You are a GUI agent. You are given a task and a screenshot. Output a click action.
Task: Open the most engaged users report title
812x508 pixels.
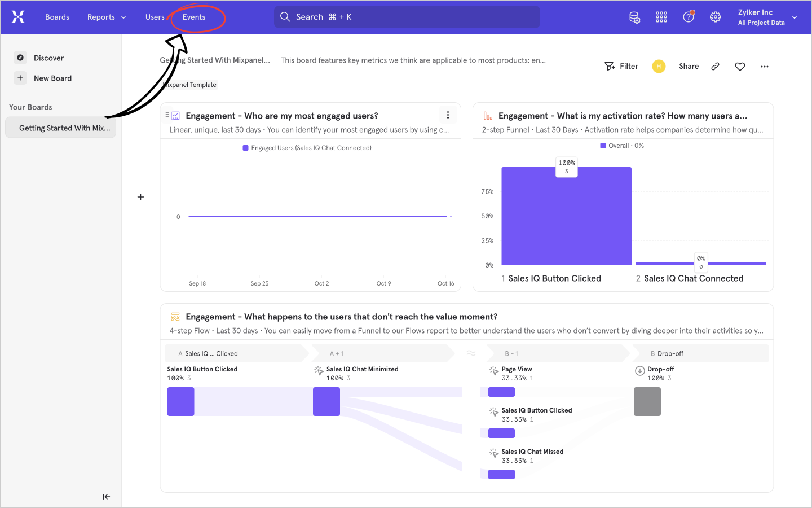(x=282, y=116)
